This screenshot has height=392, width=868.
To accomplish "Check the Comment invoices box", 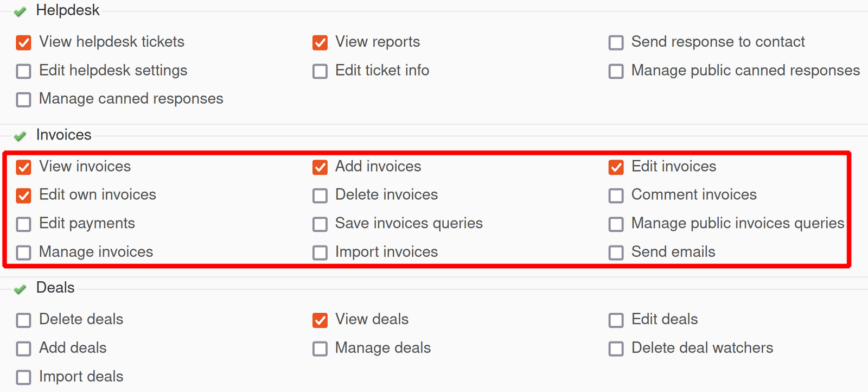I will [616, 195].
